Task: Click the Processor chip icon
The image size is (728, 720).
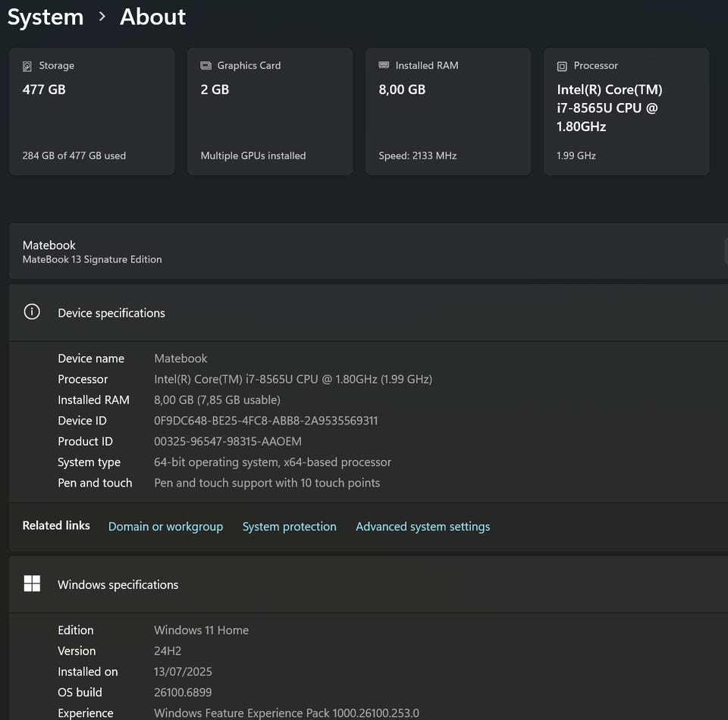Action: (562, 66)
